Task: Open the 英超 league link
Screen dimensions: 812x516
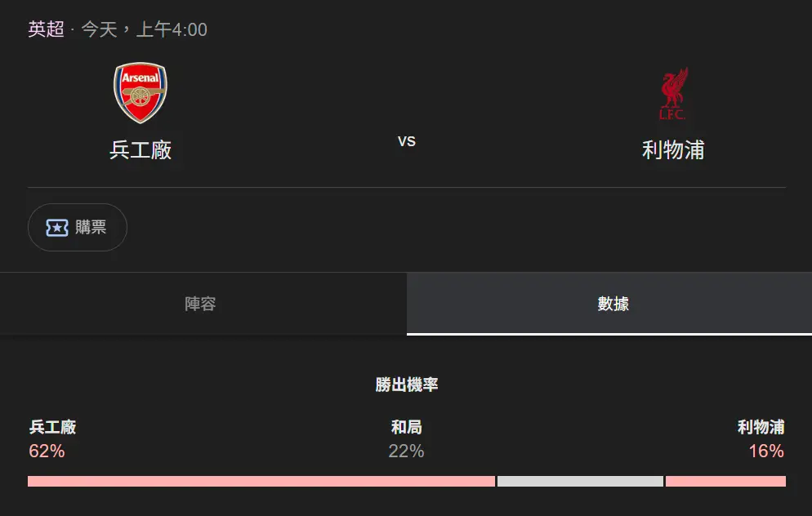Action: pos(46,29)
